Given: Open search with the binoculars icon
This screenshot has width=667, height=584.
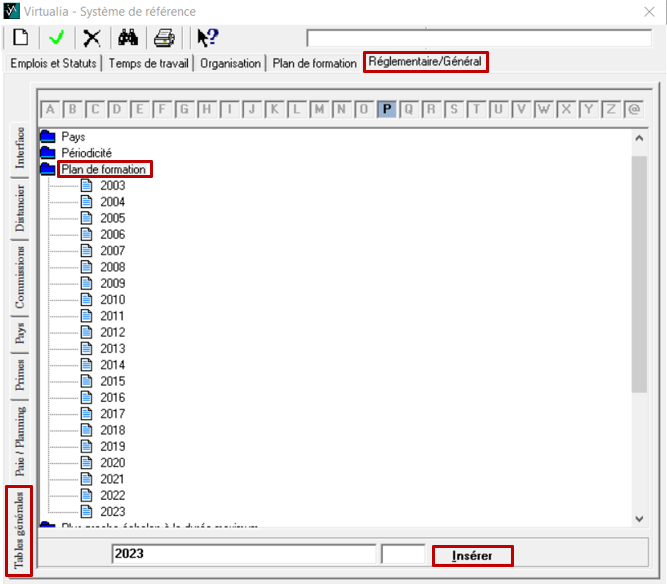Looking at the screenshot, I should click(128, 38).
